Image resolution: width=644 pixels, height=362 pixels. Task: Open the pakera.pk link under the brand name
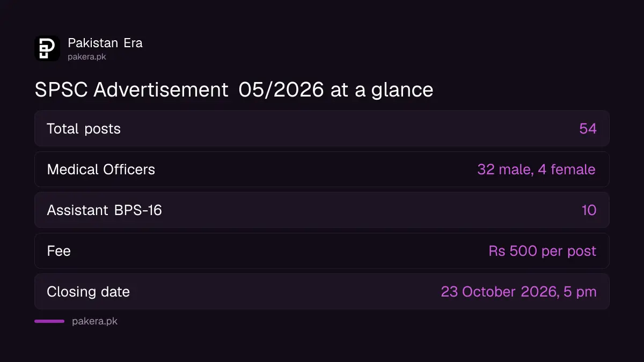(x=87, y=56)
